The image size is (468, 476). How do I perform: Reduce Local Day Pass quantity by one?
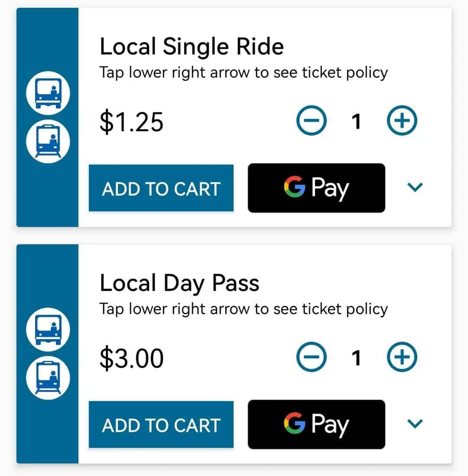click(x=312, y=358)
